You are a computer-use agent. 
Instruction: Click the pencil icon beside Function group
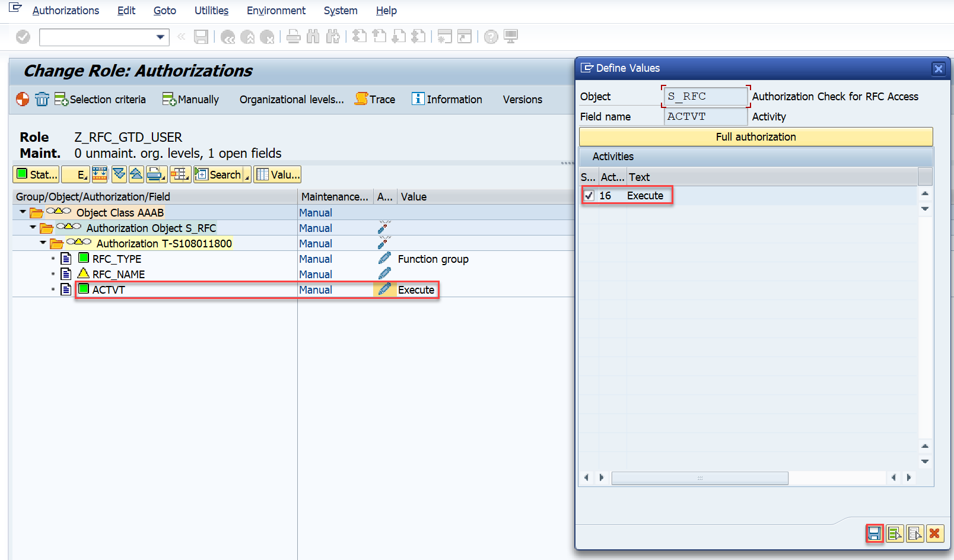[384, 259]
